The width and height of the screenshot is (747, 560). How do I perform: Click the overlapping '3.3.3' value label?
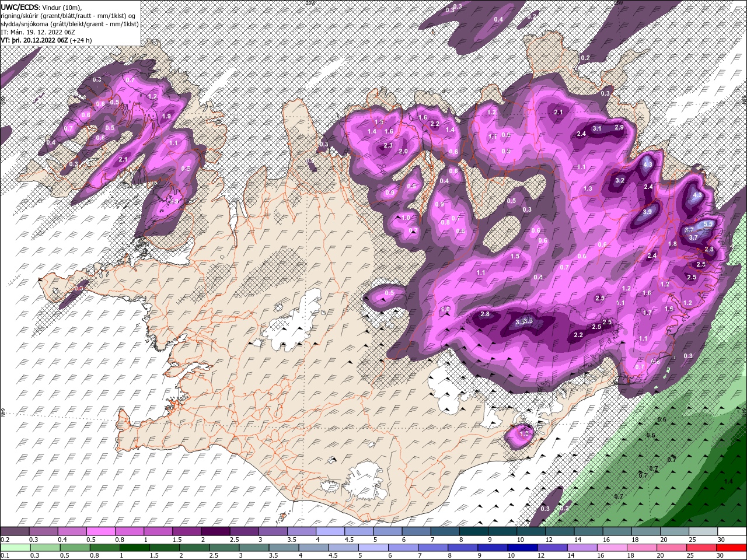click(524, 321)
